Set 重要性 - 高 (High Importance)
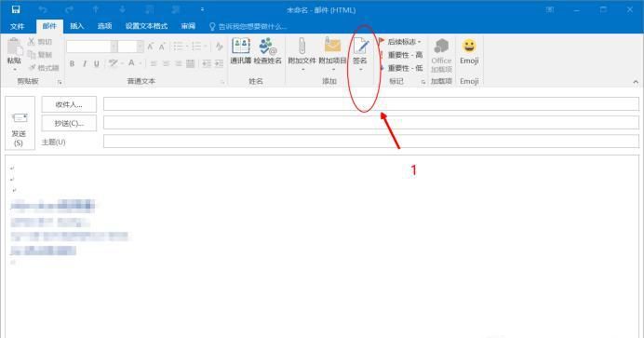This screenshot has height=338, width=644. [x=401, y=55]
